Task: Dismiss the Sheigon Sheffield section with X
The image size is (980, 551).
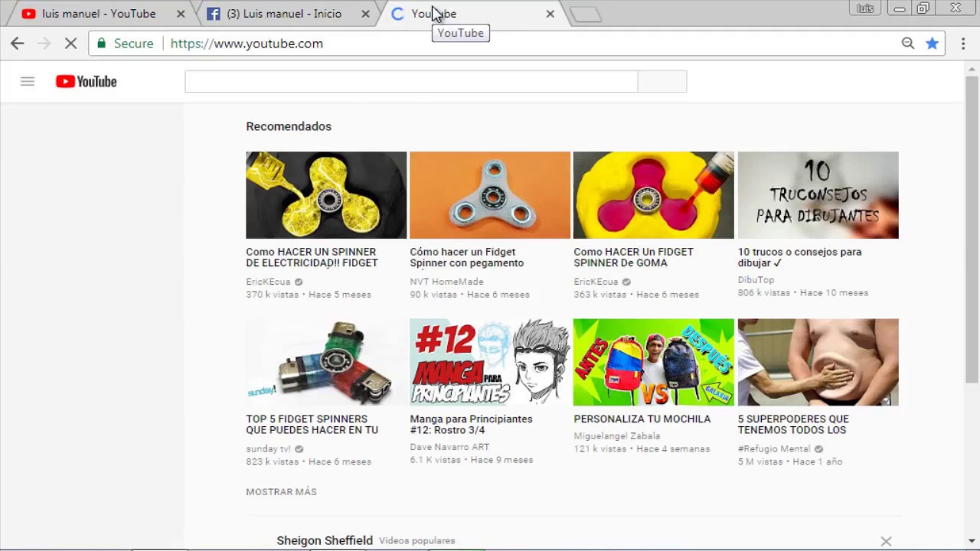Action: [x=886, y=541]
